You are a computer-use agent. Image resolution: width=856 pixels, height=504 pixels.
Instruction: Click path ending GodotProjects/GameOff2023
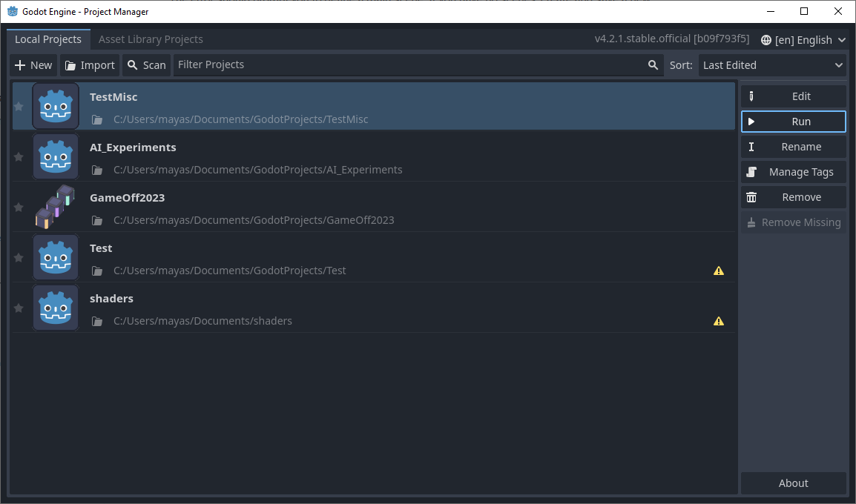pyautogui.click(x=254, y=220)
